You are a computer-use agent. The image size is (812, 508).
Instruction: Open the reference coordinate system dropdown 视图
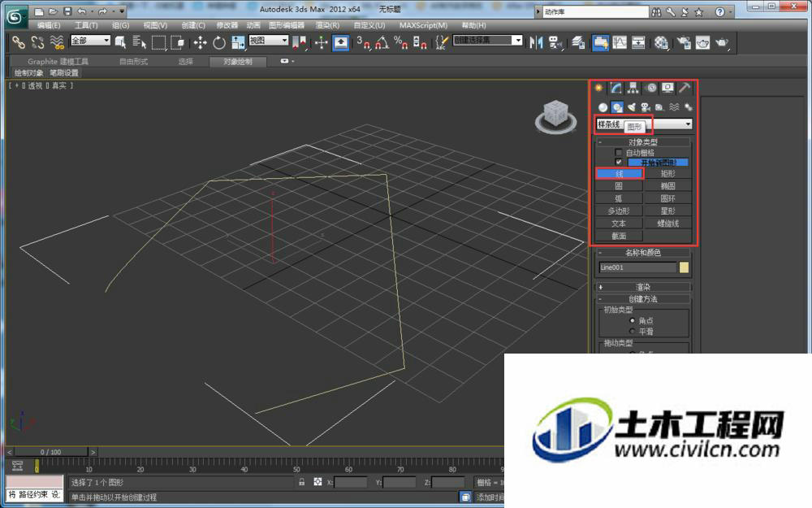[268, 40]
